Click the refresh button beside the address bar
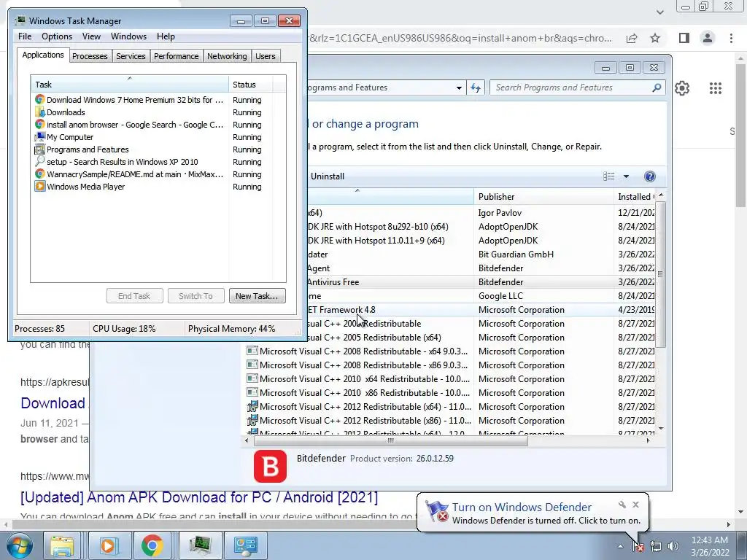Image resolution: width=747 pixels, height=560 pixels. click(x=476, y=87)
